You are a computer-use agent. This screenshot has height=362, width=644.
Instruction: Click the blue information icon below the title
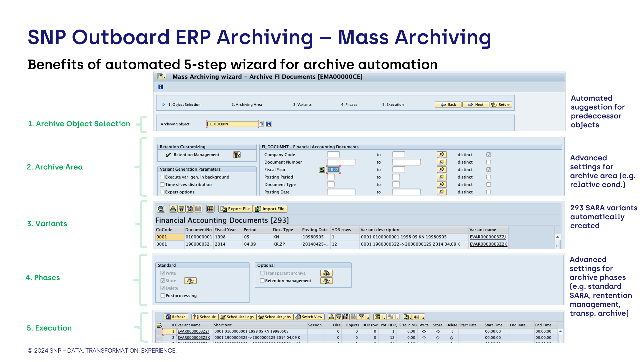coord(160,87)
